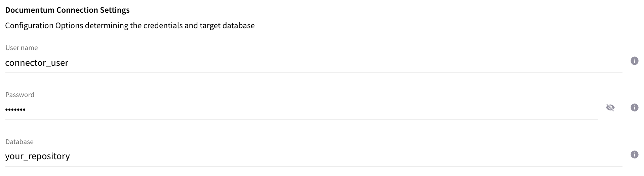
Task: Click the 'Documentum Connection Settings' heading
Action: pos(67,10)
